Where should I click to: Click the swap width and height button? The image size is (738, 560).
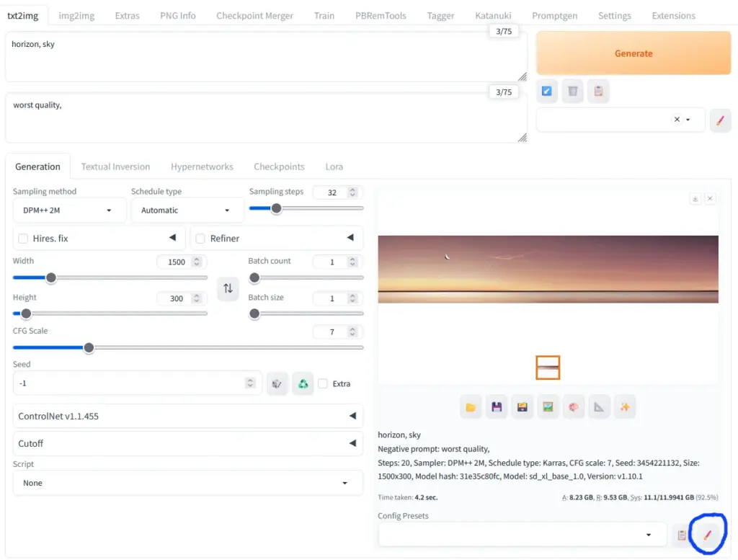228,288
